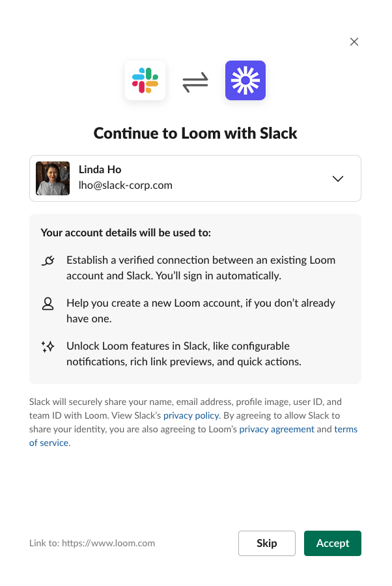Click the plug connection icon
The image size is (392, 586).
[48, 261]
